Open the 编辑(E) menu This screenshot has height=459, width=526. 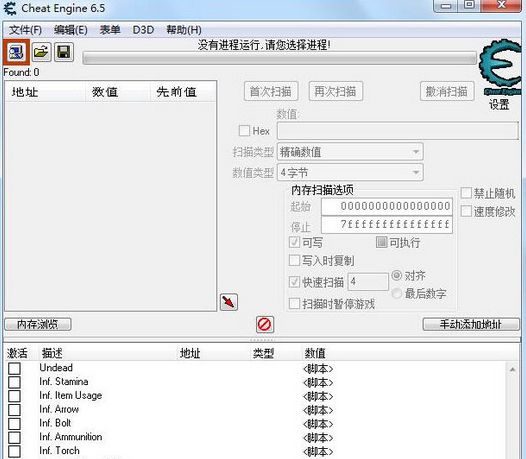tap(71, 30)
